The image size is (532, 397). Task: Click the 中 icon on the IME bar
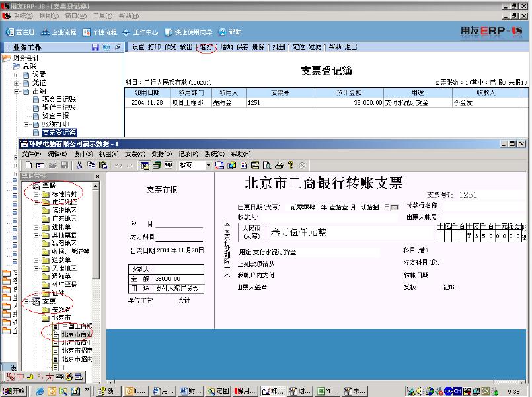click(20, 377)
